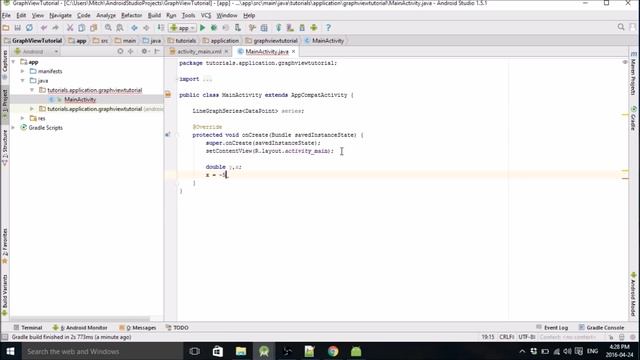Collapse the app module tree node
640x360 pixels.
[13, 62]
